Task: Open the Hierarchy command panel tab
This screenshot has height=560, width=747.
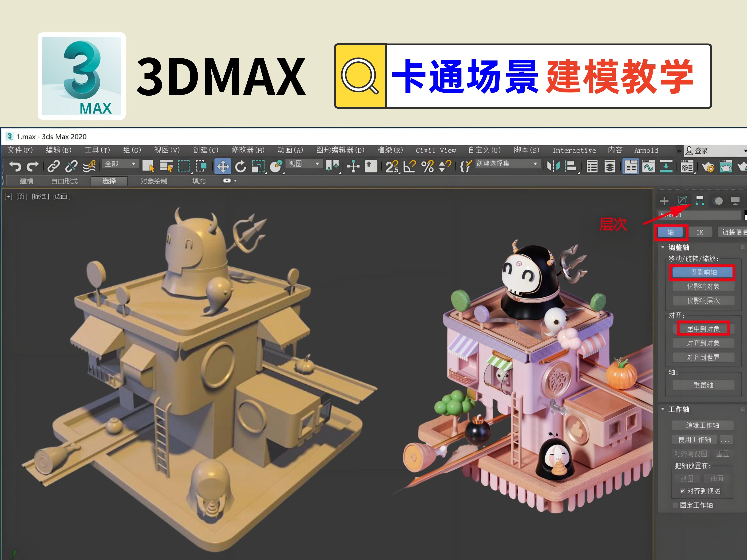Action: coord(700,201)
